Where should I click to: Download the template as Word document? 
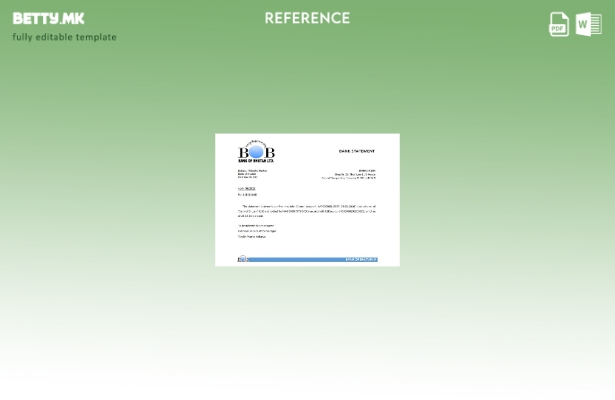tap(589, 25)
